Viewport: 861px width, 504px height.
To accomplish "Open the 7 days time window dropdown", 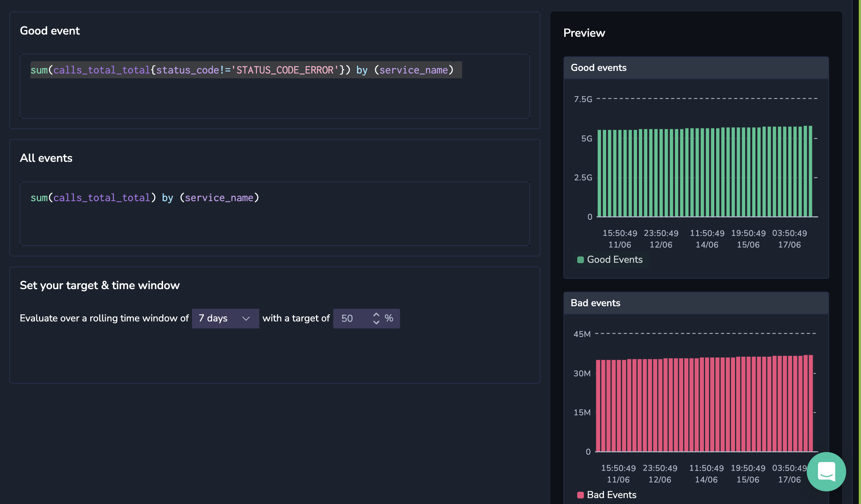I will click(x=225, y=318).
